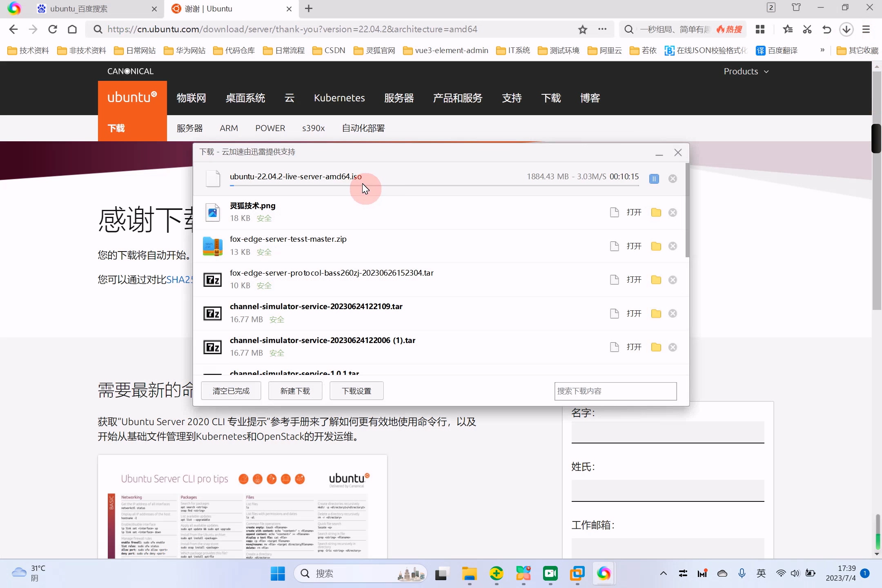This screenshot has height=588, width=882.
Task: Bookmark this page with the star
Action: click(x=583, y=29)
